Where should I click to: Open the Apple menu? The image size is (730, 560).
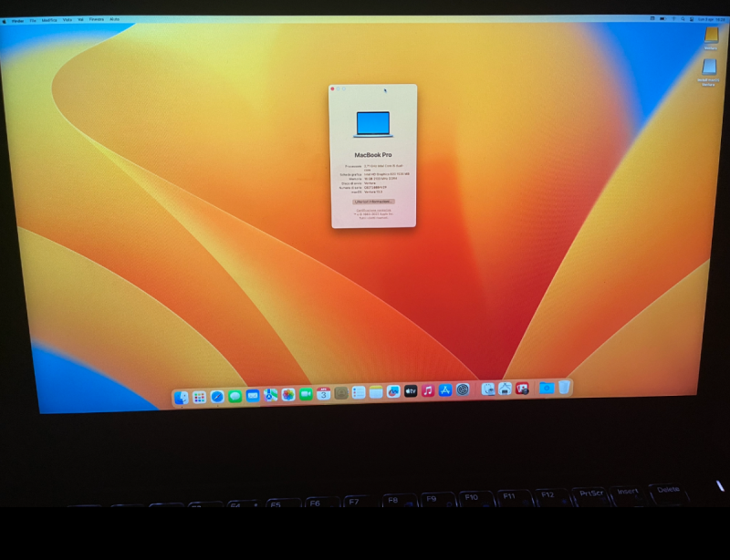(5, 21)
